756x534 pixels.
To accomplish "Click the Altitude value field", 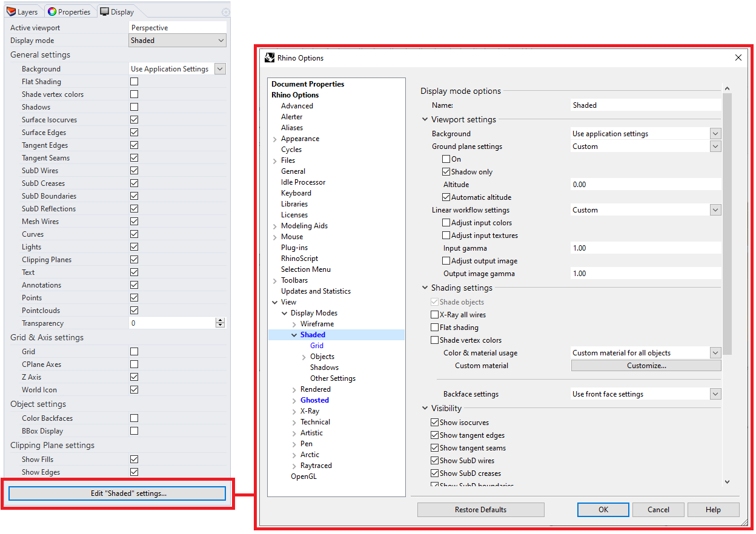I will (x=646, y=185).
